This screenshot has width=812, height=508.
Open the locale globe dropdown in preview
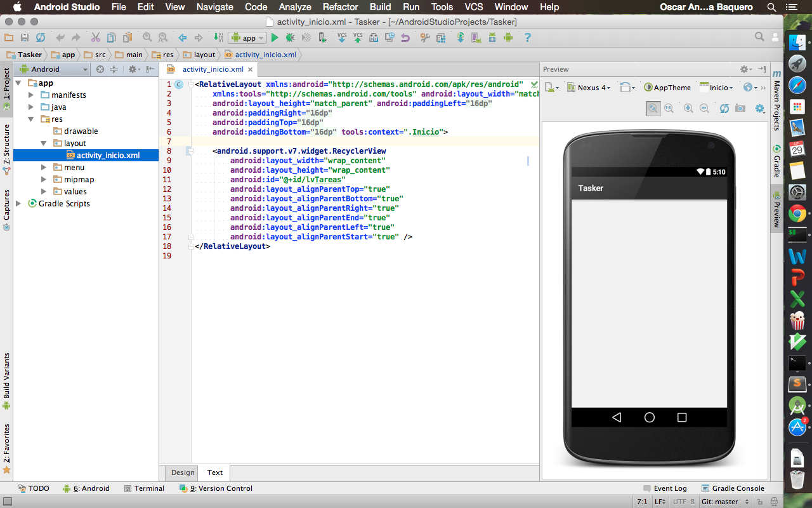750,88
